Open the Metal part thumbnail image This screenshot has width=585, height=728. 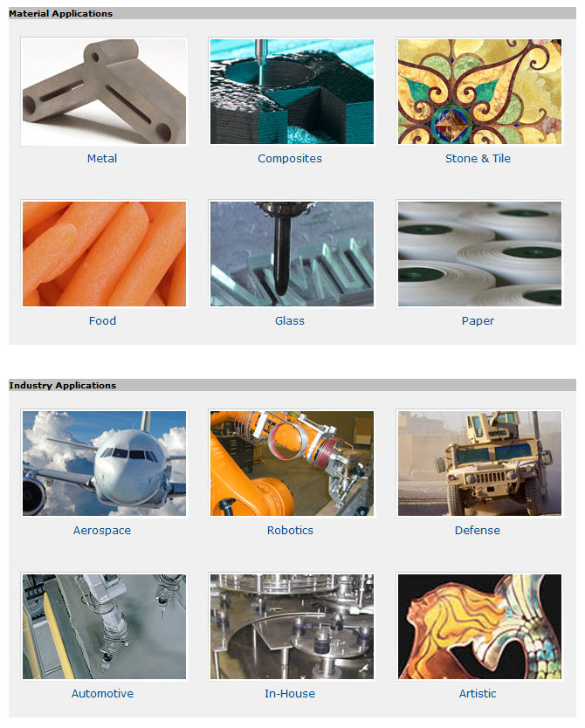105,92
